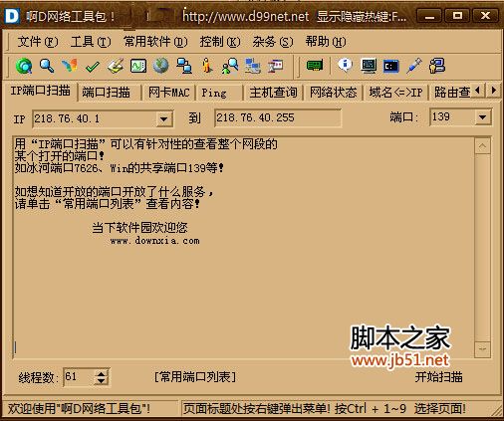
Task: Open the 文件(F) menu
Action: (38, 42)
